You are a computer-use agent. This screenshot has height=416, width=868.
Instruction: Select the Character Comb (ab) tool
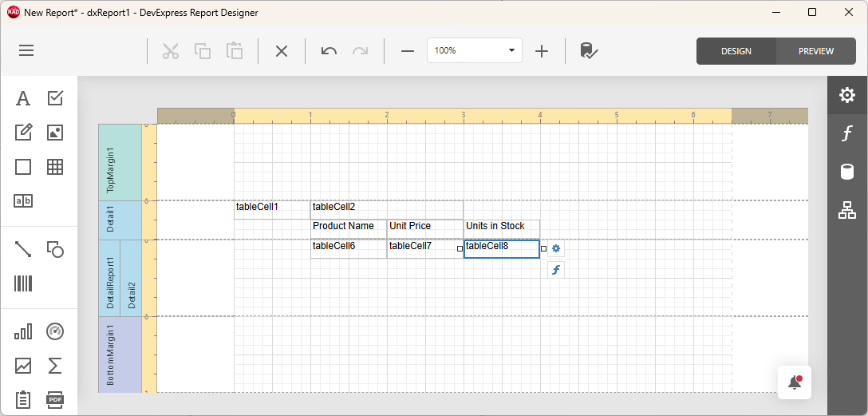coord(22,201)
